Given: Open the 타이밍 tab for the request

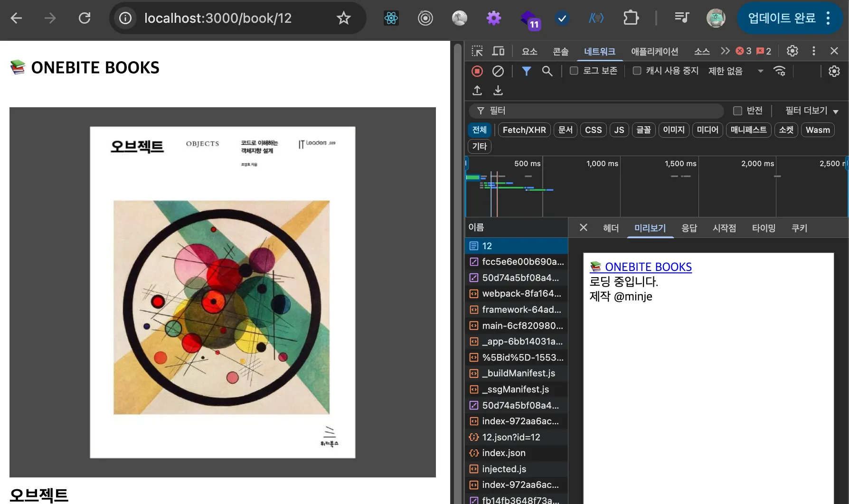Looking at the screenshot, I should tap(764, 228).
